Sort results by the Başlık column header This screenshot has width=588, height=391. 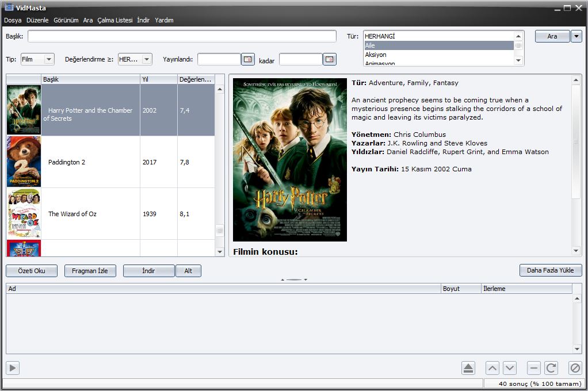90,79
